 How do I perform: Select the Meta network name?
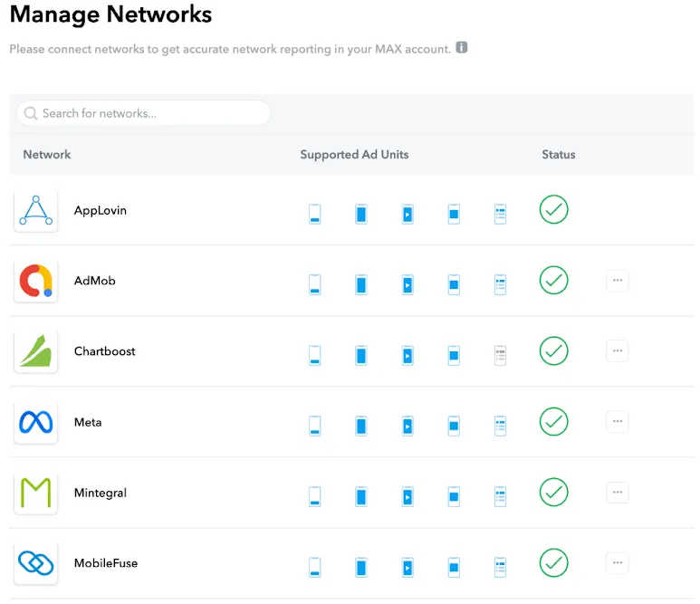[88, 422]
